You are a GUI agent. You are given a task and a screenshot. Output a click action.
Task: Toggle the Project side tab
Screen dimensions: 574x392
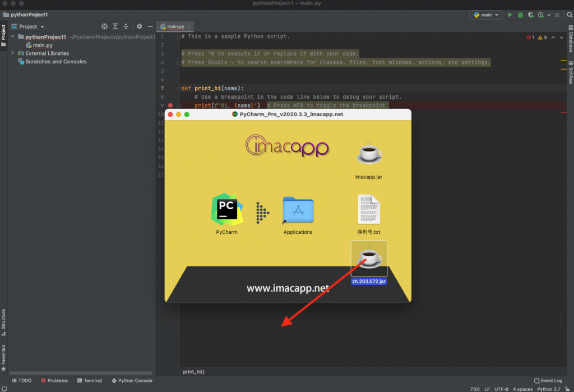[x=4, y=35]
